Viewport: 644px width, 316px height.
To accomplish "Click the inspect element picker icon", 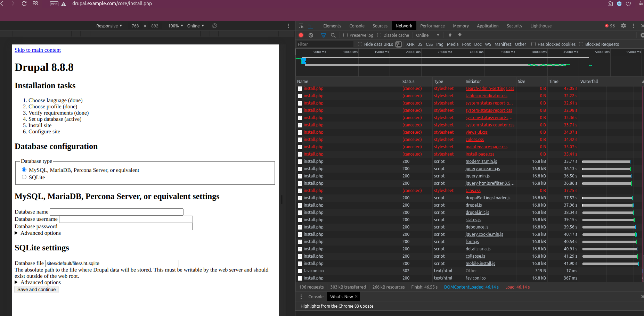I will pos(301,26).
